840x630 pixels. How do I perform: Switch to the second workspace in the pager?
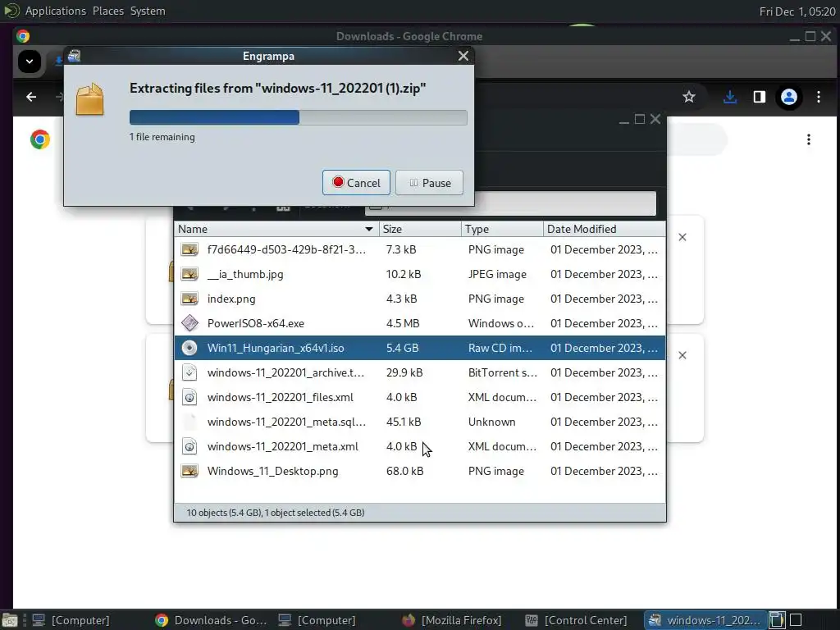[x=796, y=620]
